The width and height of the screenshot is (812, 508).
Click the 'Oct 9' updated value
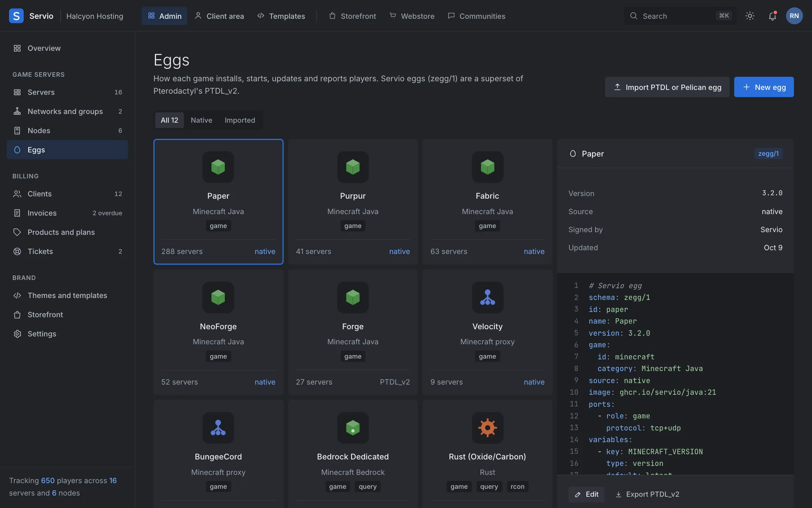coord(773,248)
